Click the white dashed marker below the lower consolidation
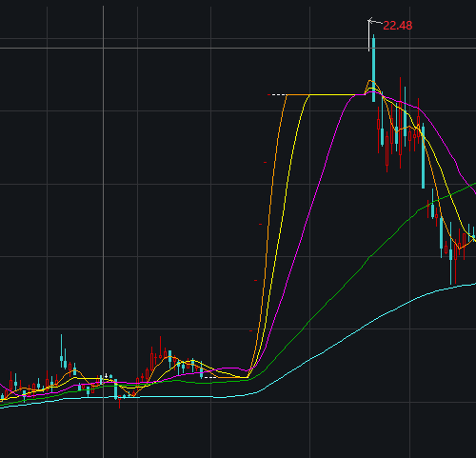The image size is (476, 458). (210, 378)
